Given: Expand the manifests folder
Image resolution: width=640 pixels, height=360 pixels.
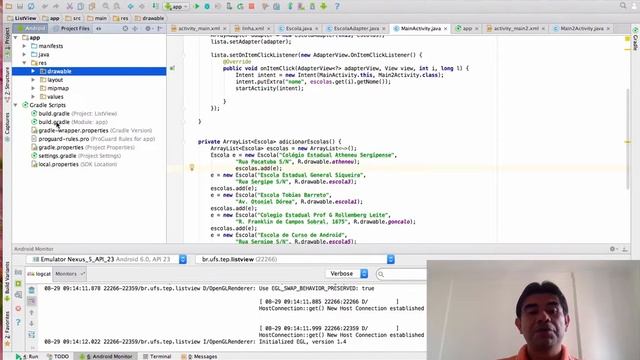Looking at the screenshot, I should [x=24, y=46].
